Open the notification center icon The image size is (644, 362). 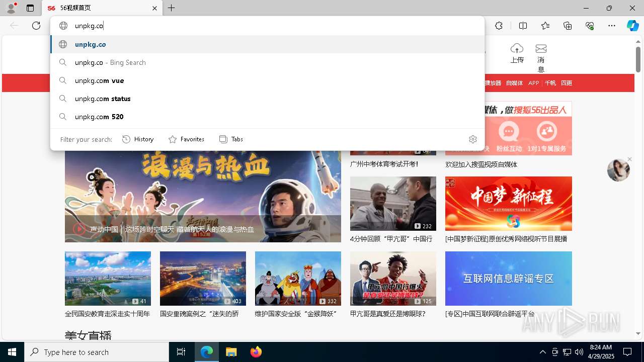tap(627, 352)
